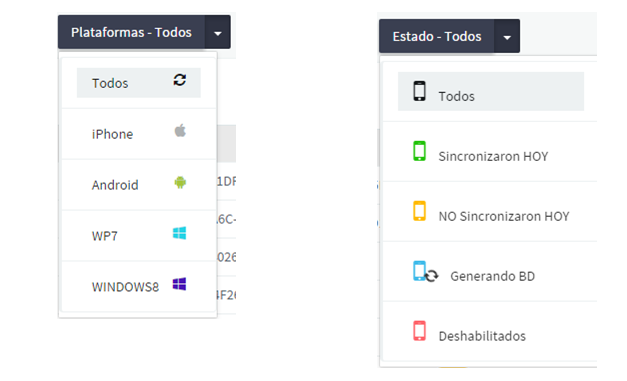The image size is (627, 381).
Task: Click the cyan Windows Phone logo icon
Action: (x=180, y=233)
